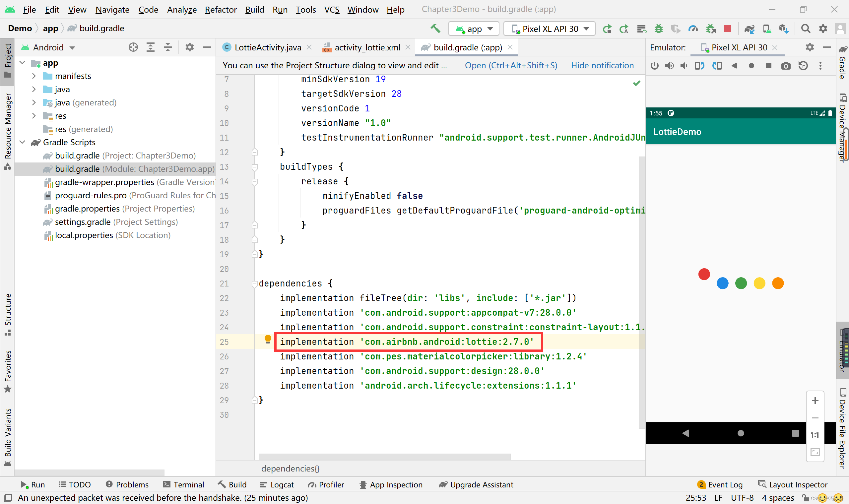The image size is (849, 504).
Task: Click the Make Project hammer icon
Action: [435, 29]
